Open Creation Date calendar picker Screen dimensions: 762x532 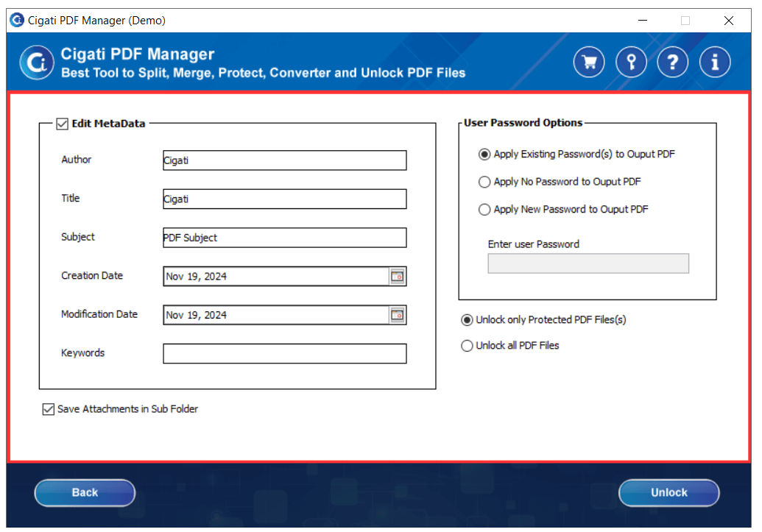(397, 277)
